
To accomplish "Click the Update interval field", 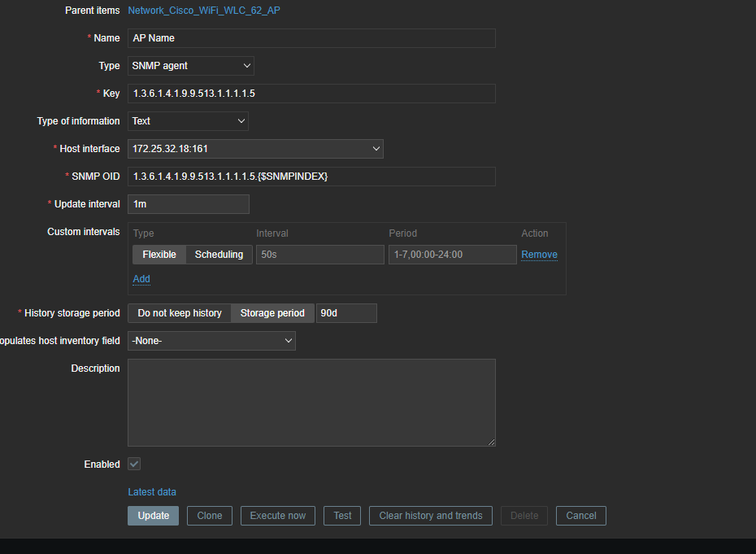I will pyautogui.click(x=189, y=204).
